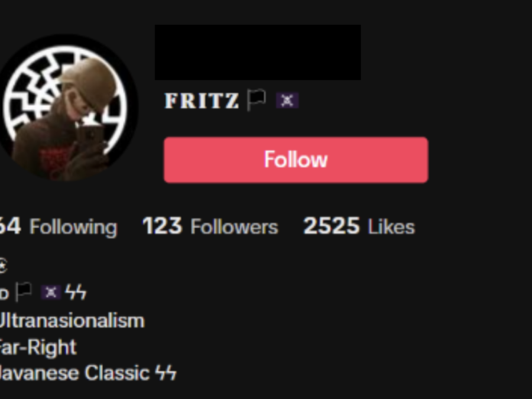The height and width of the screenshot is (399, 532).
Task: Click the circled star symbol in bio
Action: tap(3, 265)
